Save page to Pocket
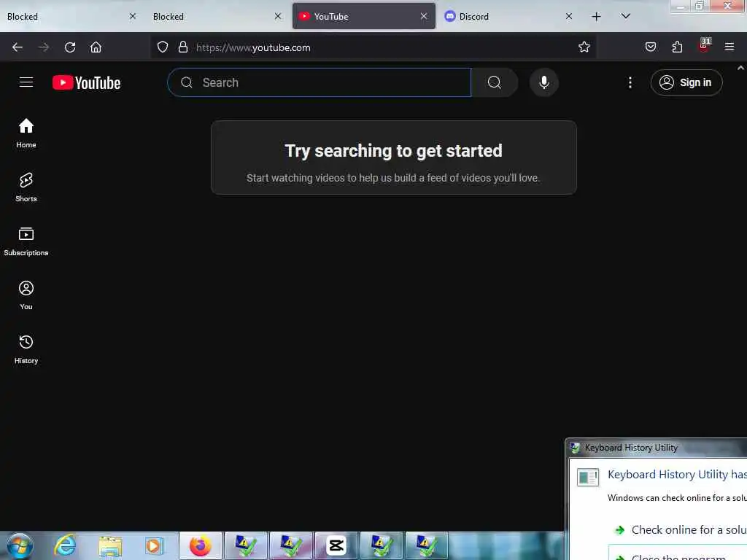This screenshot has width=747, height=560. [651, 47]
